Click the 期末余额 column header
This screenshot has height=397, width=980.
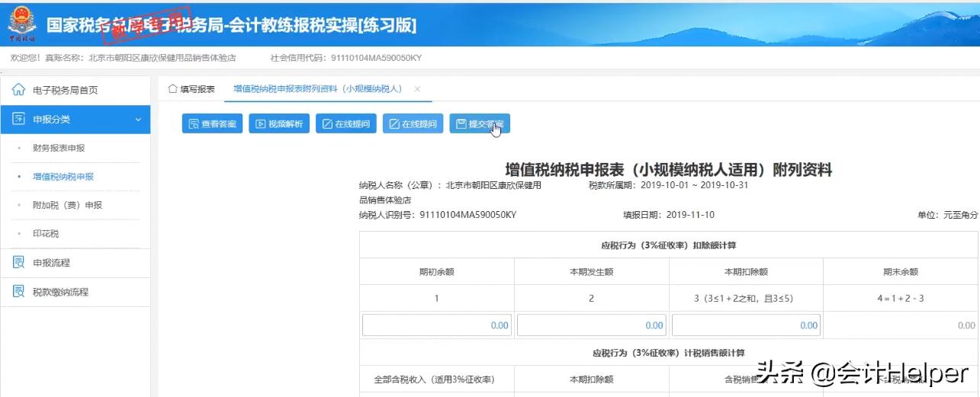coord(901,272)
